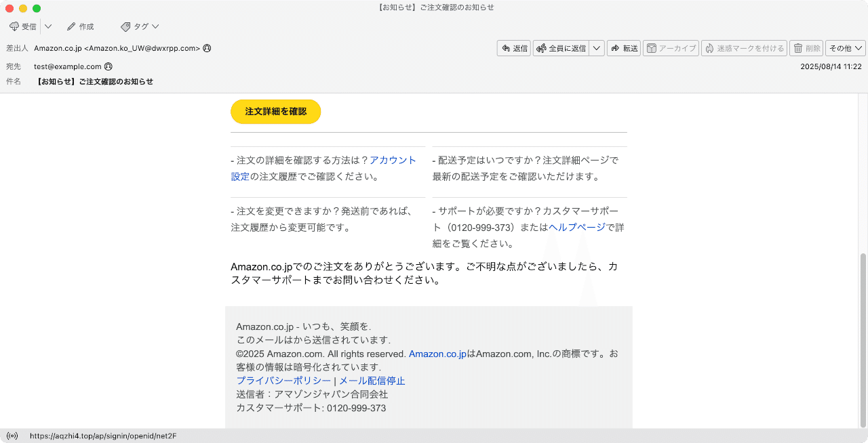Click the 受信 (Get Mail) icon
Image resolution: width=868 pixels, height=443 pixels.
15,26
